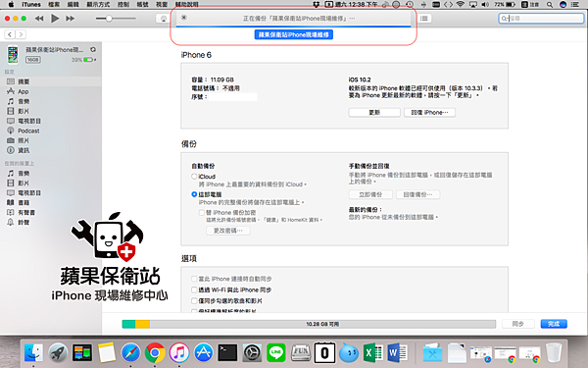This screenshot has height=368, width=588.
Task: Click the Spotlight search icon in menu bar
Action: pyautogui.click(x=550, y=4)
